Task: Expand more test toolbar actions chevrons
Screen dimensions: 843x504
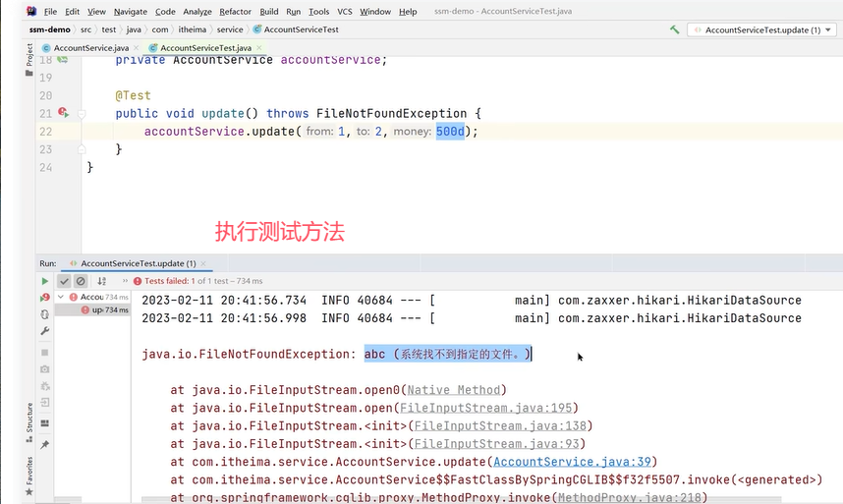Action: tap(125, 280)
